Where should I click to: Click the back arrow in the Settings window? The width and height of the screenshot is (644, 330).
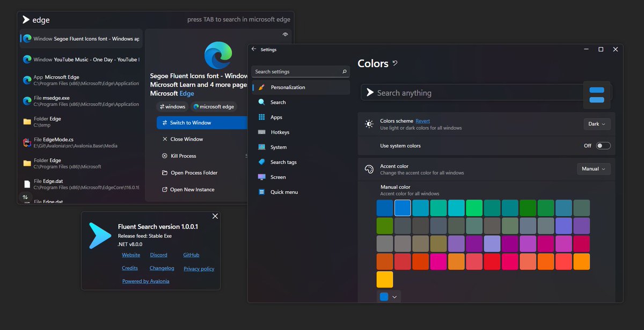click(254, 49)
